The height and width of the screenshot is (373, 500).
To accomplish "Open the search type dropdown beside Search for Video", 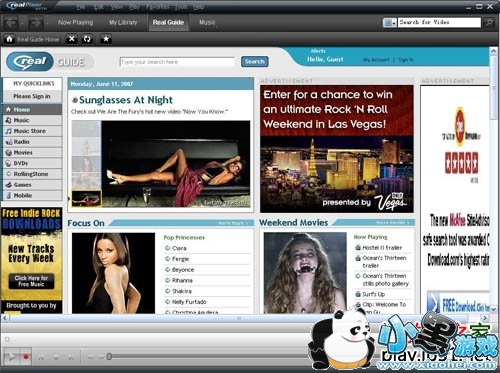I will click(x=390, y=23).
